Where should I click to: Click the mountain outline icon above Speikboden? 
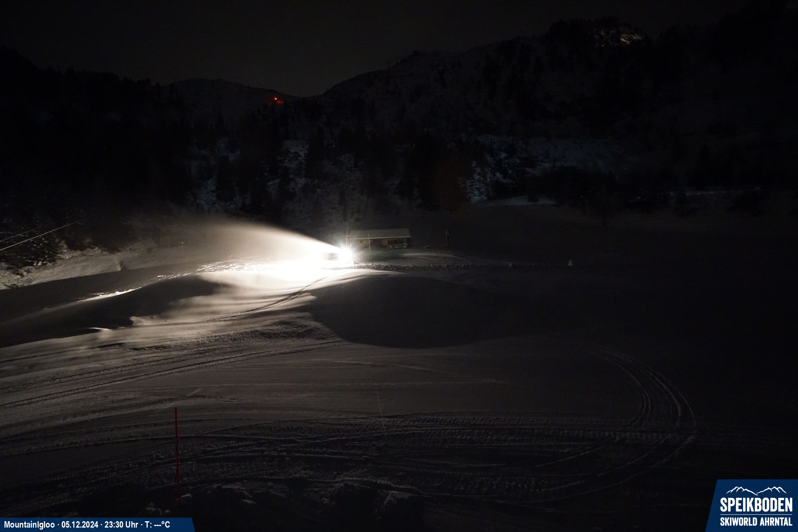click(x=756, y=490)
